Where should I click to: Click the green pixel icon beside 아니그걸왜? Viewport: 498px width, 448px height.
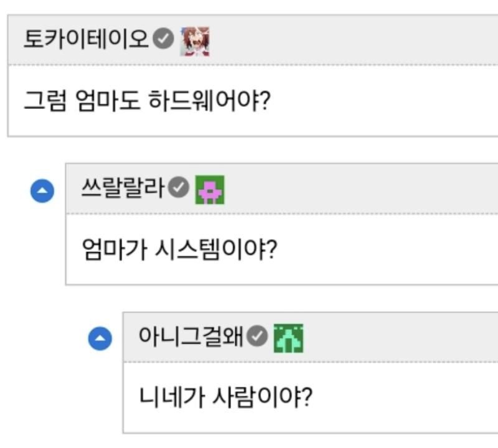[x=288, y=338]
